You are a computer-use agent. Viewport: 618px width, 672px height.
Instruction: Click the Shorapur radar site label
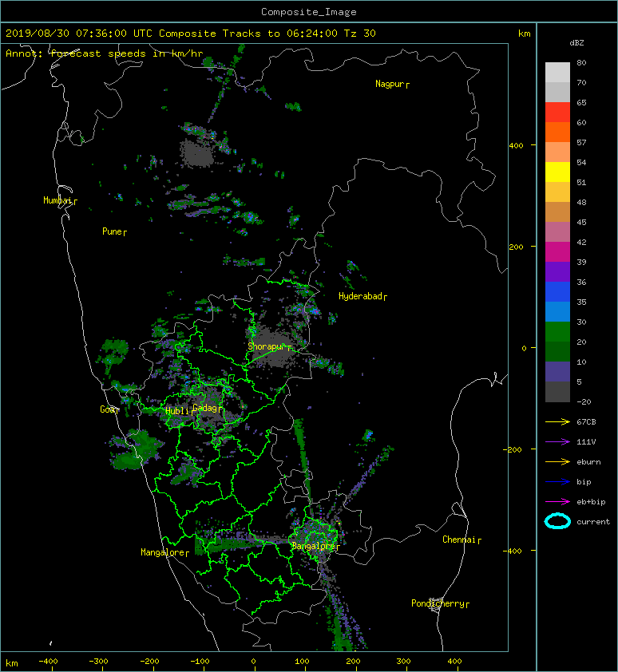(269, 346)
